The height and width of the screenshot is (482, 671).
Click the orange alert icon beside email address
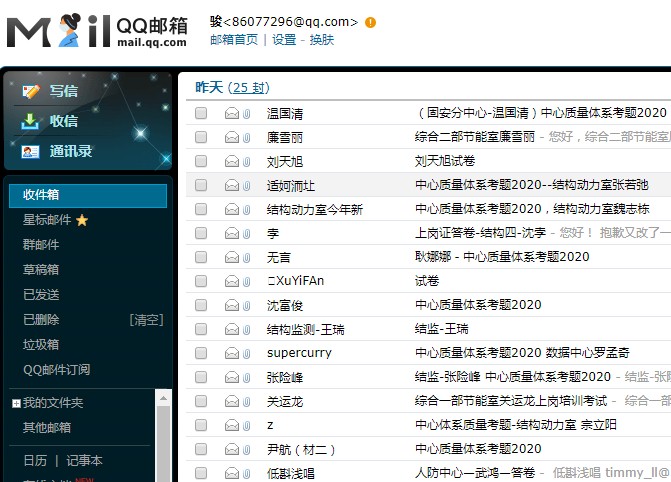point(371,22)
